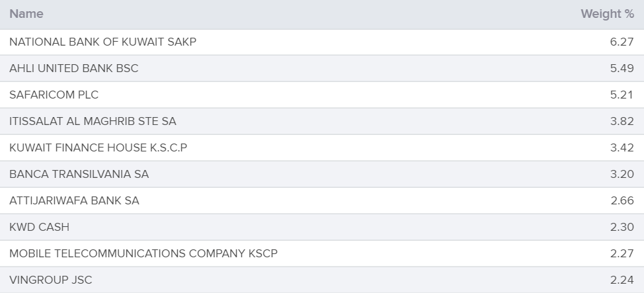Select the NATIONAL BANK OF KUWAIT SAKP row
The image size is (644, 293).
[x=322, y=42]
